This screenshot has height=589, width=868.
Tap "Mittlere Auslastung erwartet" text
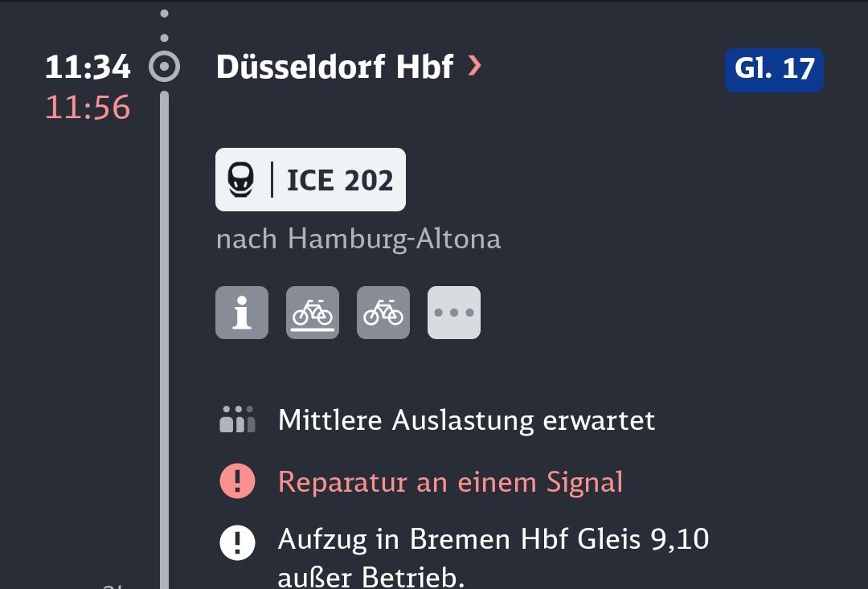[x=466, y=420]
